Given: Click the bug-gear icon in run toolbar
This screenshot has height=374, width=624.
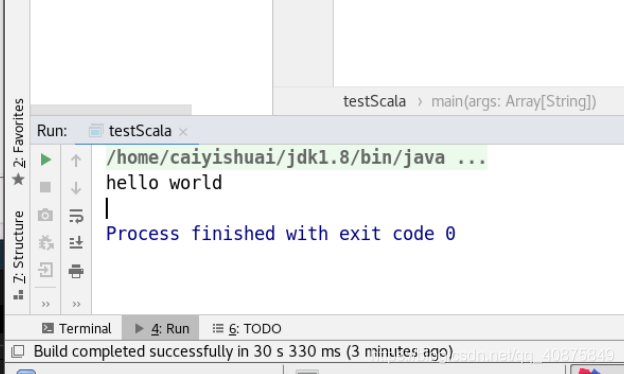Looking at the screenshot, I should 46,242.
